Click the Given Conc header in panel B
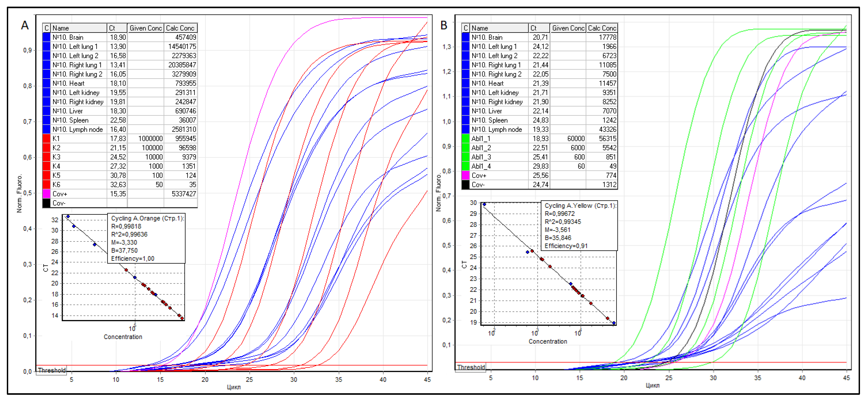The height and width of the screenshot is (402, 868). (x=568, y=28)
